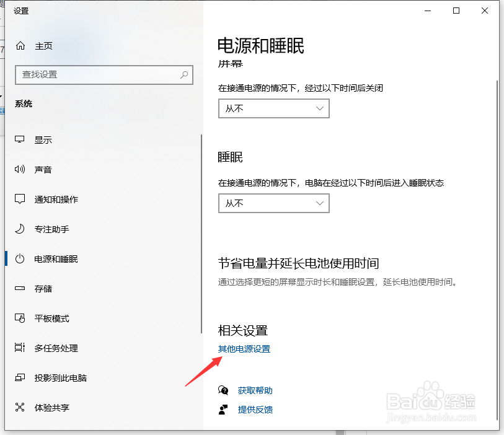Click the help chat bubble icon

click(x=223, y=390)
